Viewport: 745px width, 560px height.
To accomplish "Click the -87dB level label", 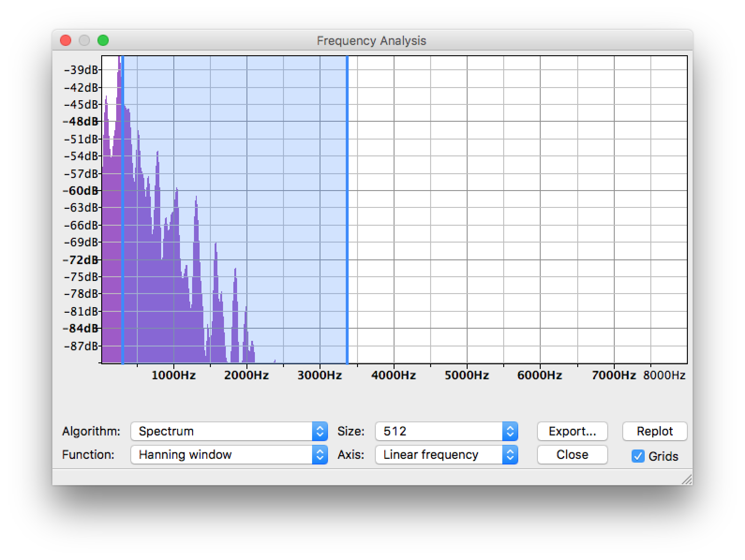I will (x=81, y=346).
